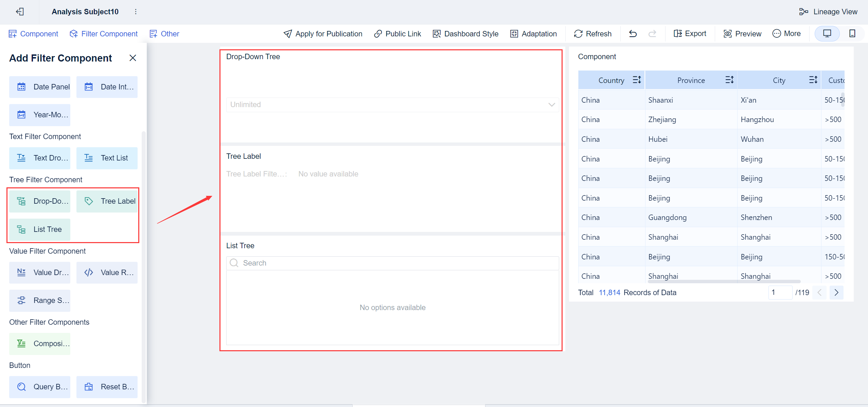868x407 pixels.
Task: Click the back/exit icon at top left
Action: 20,12
